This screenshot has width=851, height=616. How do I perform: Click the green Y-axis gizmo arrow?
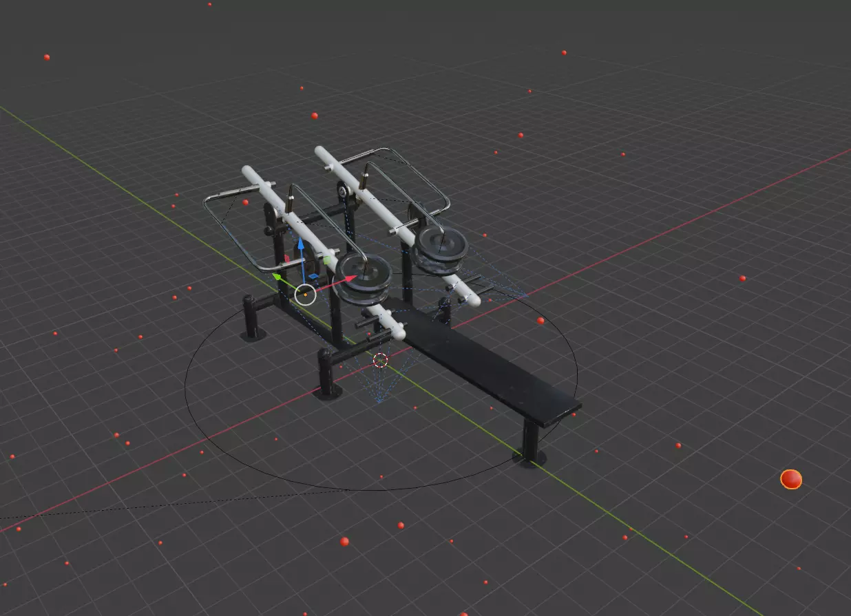click(277, 277)
